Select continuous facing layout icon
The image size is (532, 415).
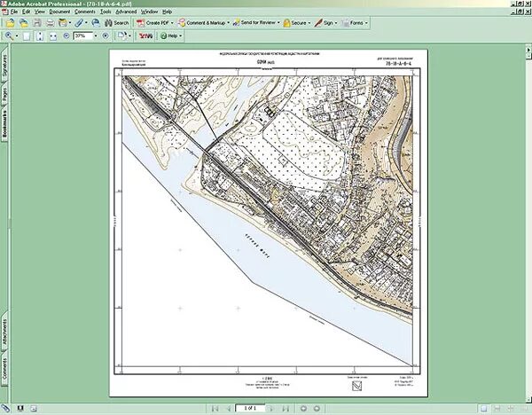(x=511, y=409)
